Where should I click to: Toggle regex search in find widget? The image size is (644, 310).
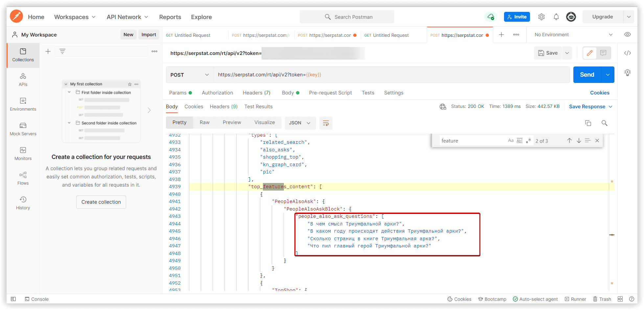click(x=528, y=141)
